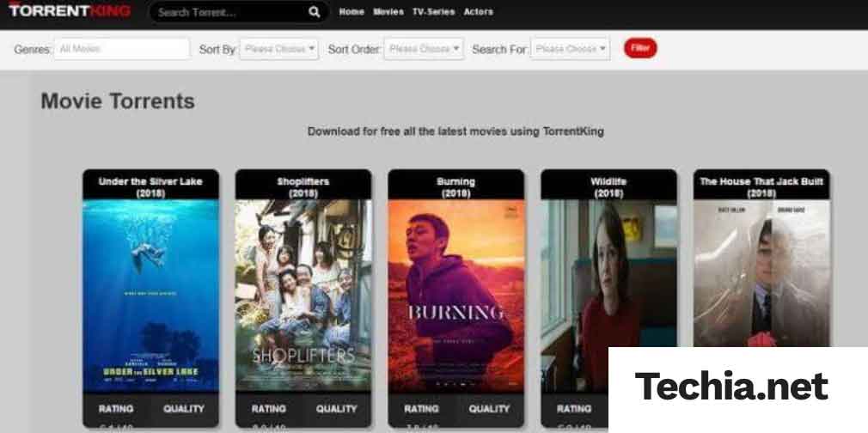Click QUALITY label under Shoplifters card
868x433 pixels.
click(x=337, y=409)
